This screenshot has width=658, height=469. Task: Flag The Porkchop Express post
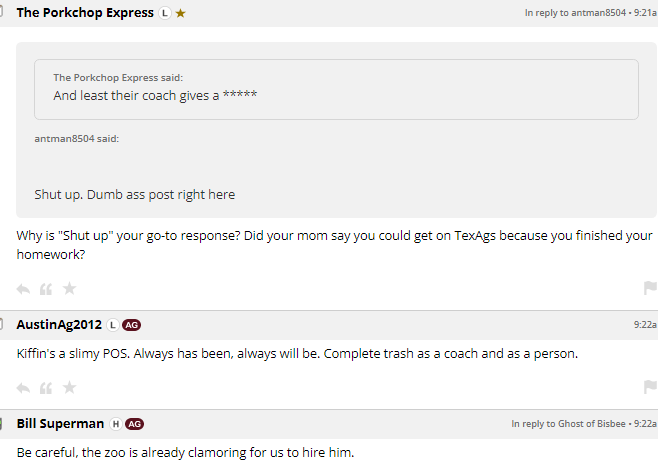pos(650,288)
